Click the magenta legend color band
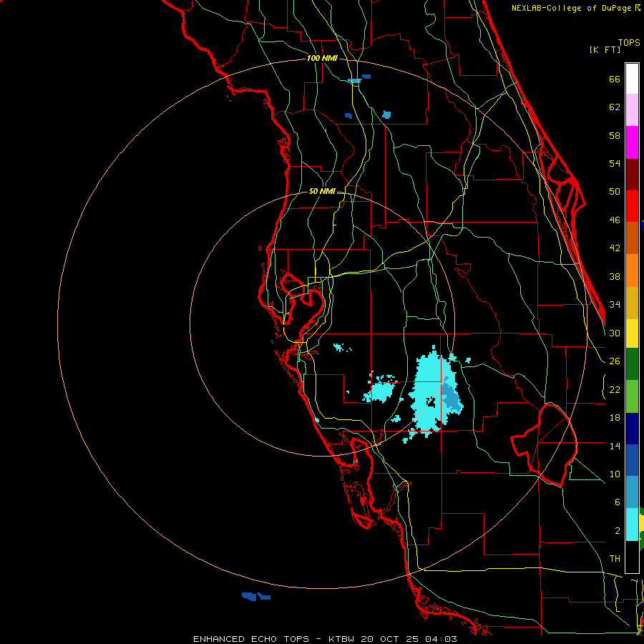The height and width of the screenshot is (644, 644). [x=632, y=142]
